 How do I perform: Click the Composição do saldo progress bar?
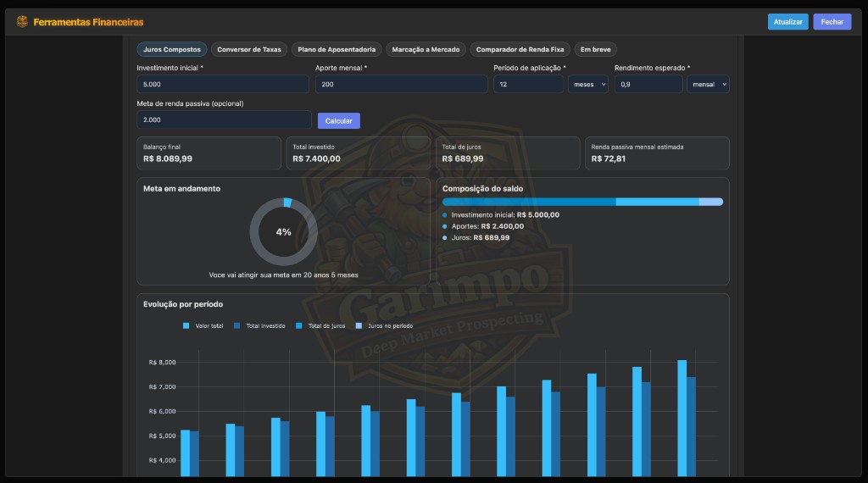pyautogui.click(x=582, y=202)
